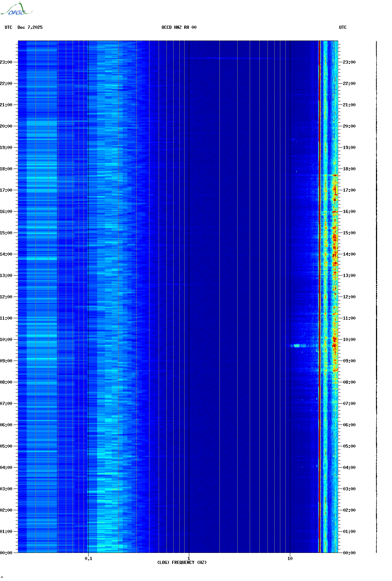Screen dimensions: 392x581
Task: Click the 22:00 label on the left axis
Action: [x=6, y=84]
